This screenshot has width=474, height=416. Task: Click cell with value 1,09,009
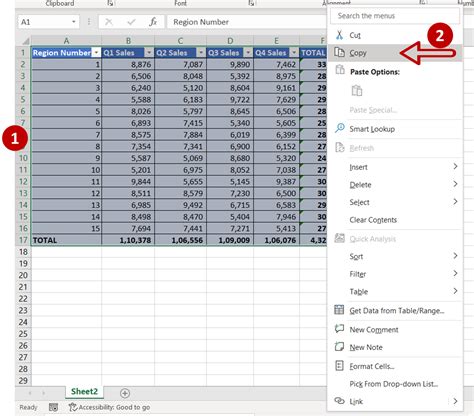[230, 240]
